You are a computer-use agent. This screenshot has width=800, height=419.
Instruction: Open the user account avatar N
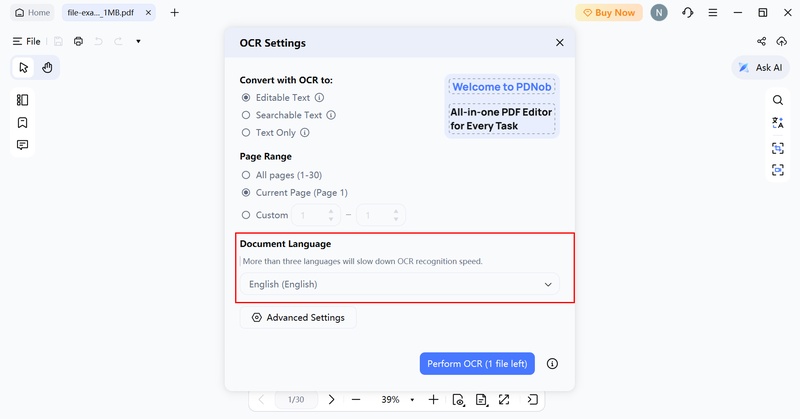(x=659, y=13)
